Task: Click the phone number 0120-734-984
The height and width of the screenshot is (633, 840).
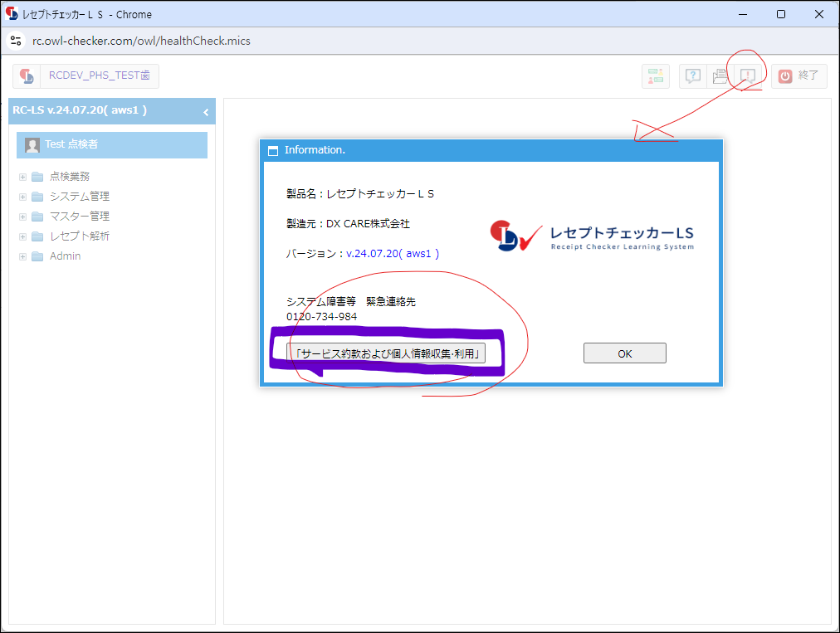Action: point(321,317)
